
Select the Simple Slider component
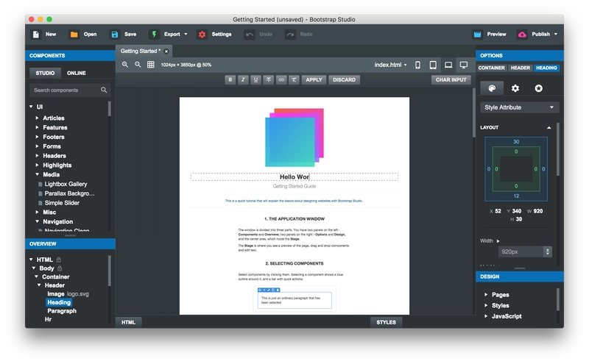tap(62, 203)
